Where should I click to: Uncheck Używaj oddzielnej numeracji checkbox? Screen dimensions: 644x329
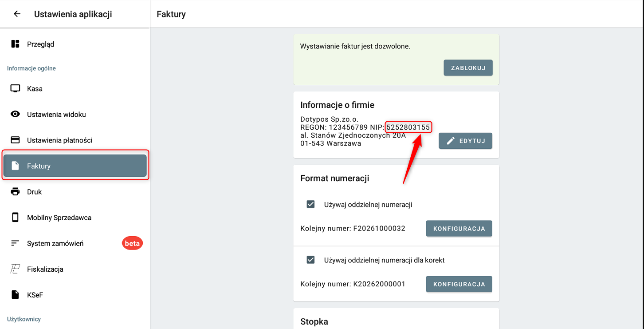pos(310,204)
